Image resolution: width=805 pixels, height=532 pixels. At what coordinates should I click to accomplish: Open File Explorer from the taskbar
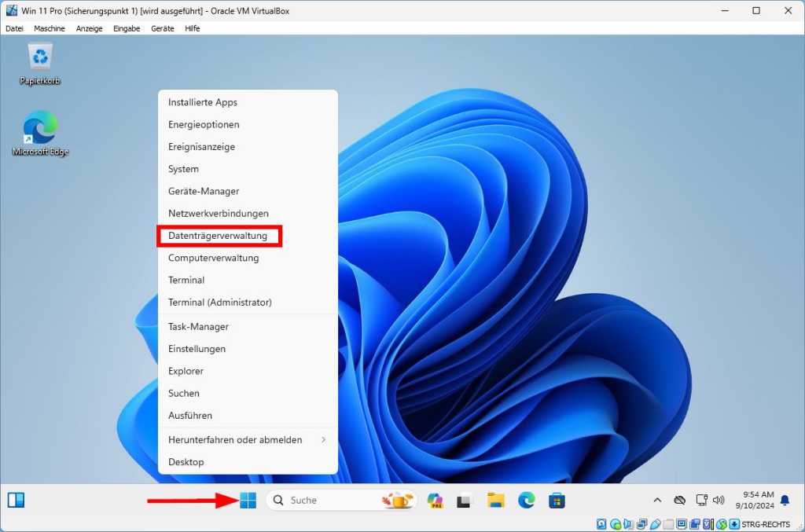point(494,500)
